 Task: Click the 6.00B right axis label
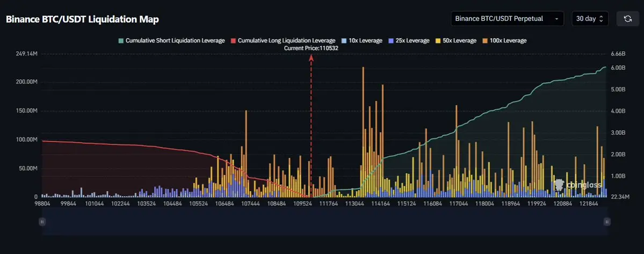coord(618,68)
